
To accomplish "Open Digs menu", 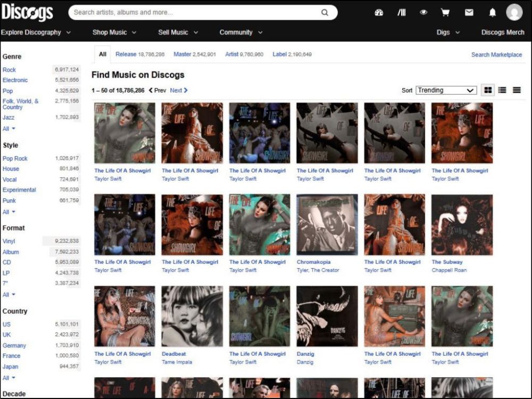I will coord(448,32).
